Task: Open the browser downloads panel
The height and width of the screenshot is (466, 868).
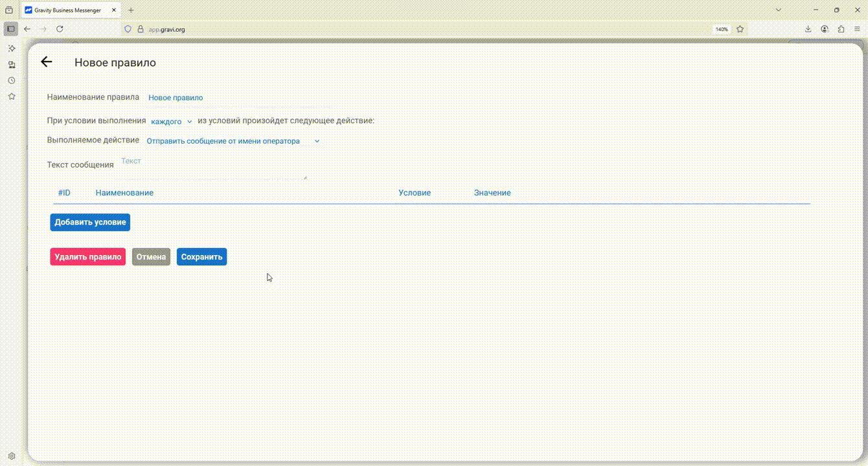Action: (808, 29)
